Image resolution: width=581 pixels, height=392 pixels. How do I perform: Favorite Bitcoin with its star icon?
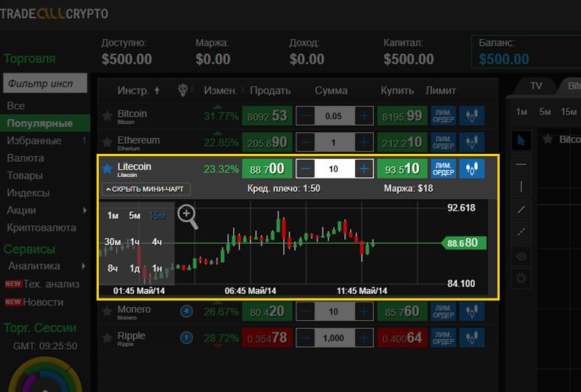107,115
